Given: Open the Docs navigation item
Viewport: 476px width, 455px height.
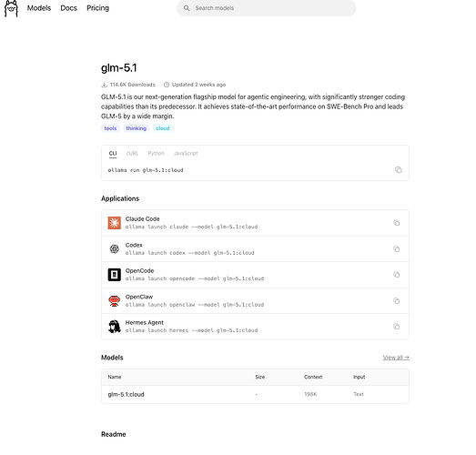Looking at the screenshot, I should point(68,8).
